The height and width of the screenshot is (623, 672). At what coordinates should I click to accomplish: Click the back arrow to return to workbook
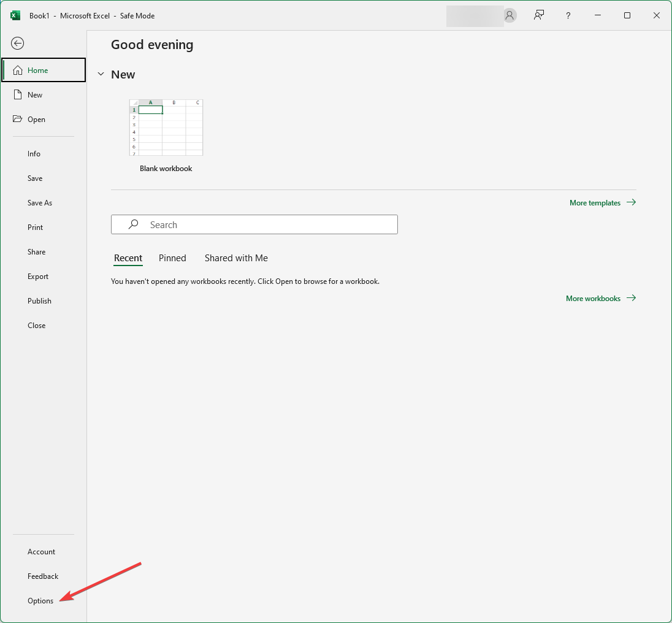tap(18, 44)
